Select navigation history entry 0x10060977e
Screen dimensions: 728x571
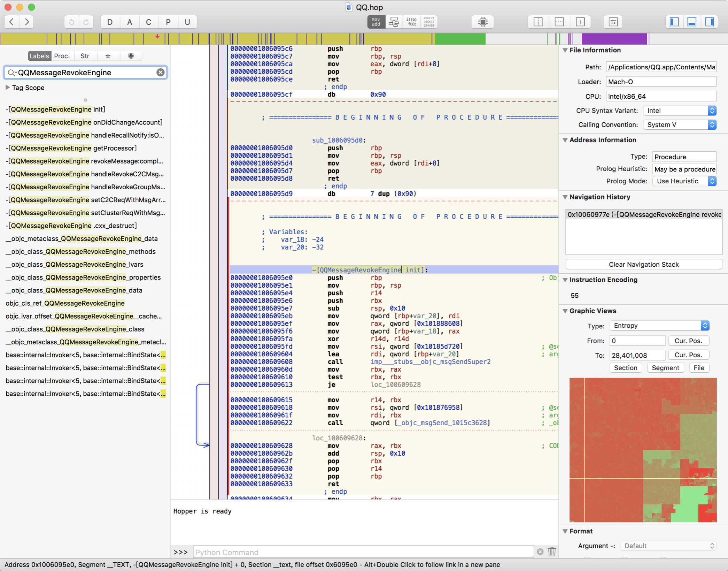(644, 214)
